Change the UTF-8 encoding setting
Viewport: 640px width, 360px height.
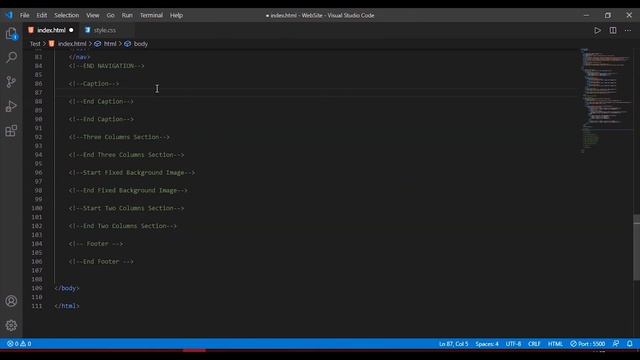(x=513, y=344)
